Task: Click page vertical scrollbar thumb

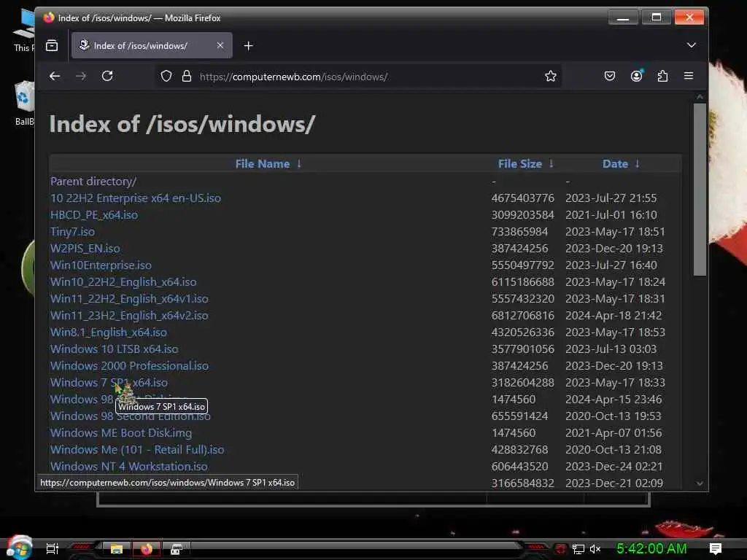Action: tap(700, 190)
